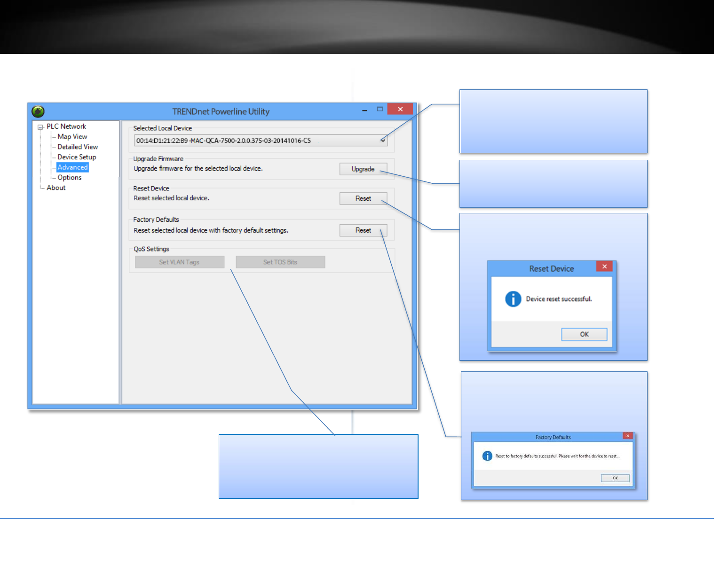This screenshot has height=564, width=728.
Task: Click Reset in the Reset Device section
Action: [363, 199]
